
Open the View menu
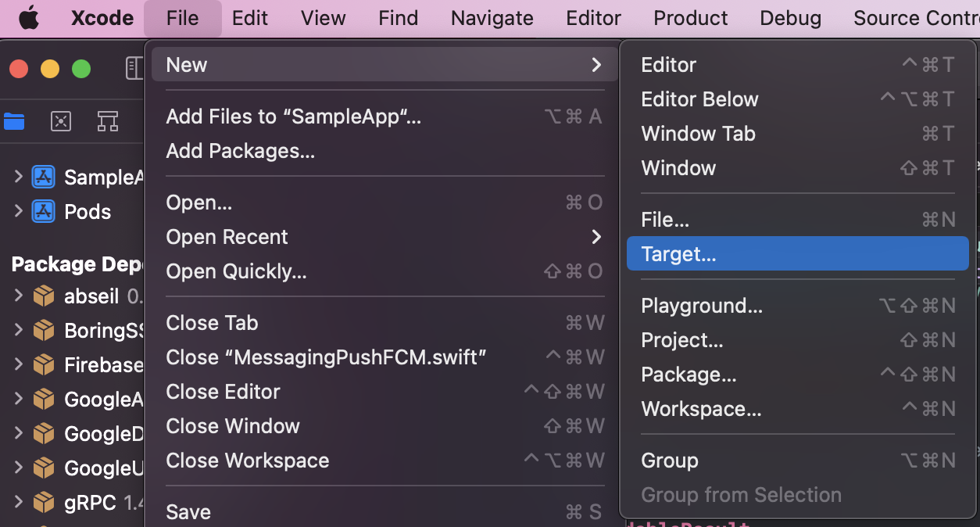(324, 18)
